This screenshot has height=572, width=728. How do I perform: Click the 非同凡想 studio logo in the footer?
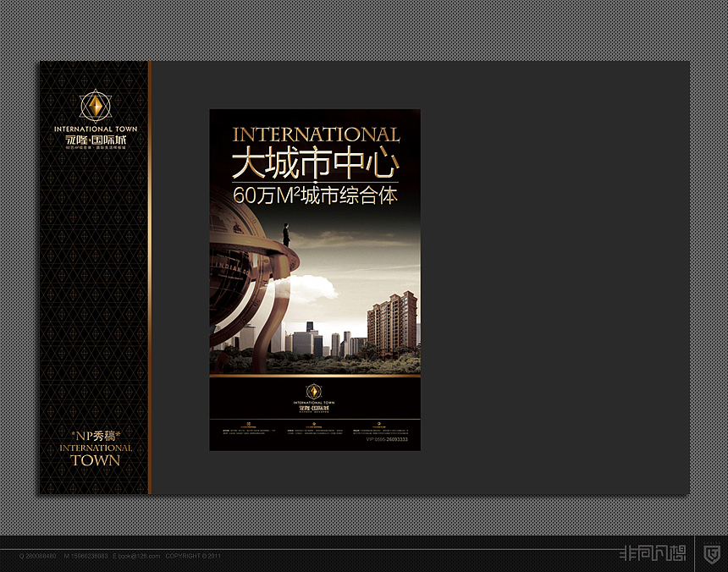[653, 554]
